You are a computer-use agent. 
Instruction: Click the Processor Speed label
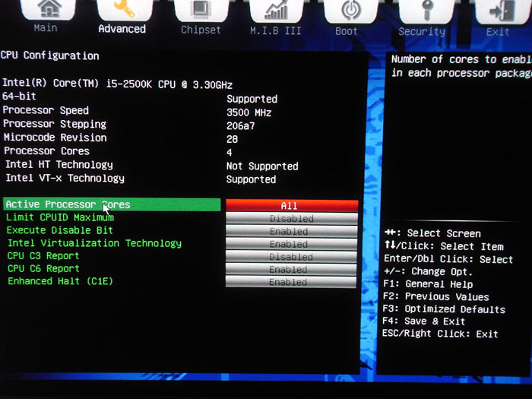click(46, 110)
